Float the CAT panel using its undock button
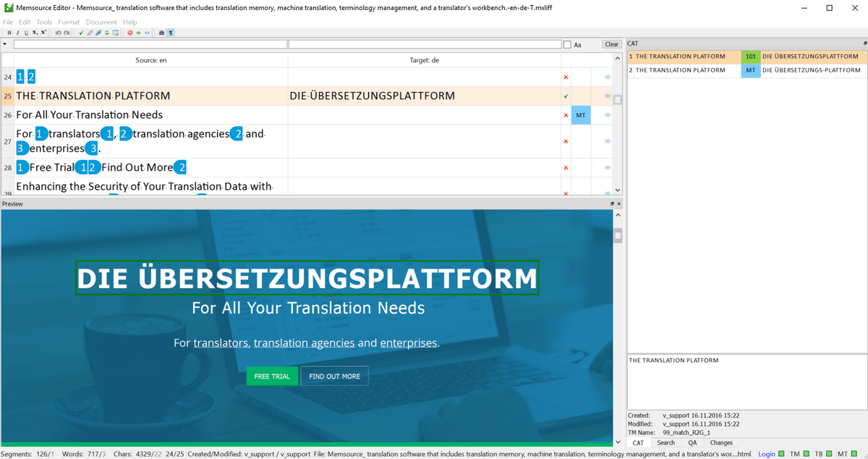The image size is (868, 459). click(864, 43)
